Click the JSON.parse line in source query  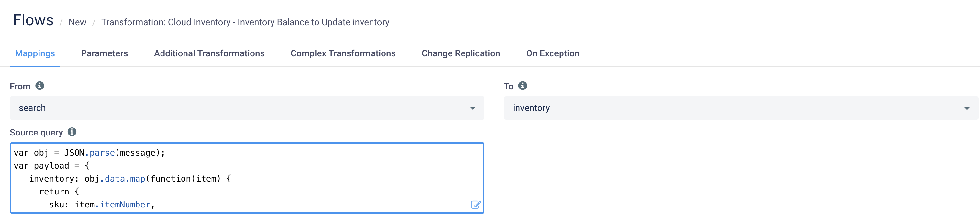(89, 153)
